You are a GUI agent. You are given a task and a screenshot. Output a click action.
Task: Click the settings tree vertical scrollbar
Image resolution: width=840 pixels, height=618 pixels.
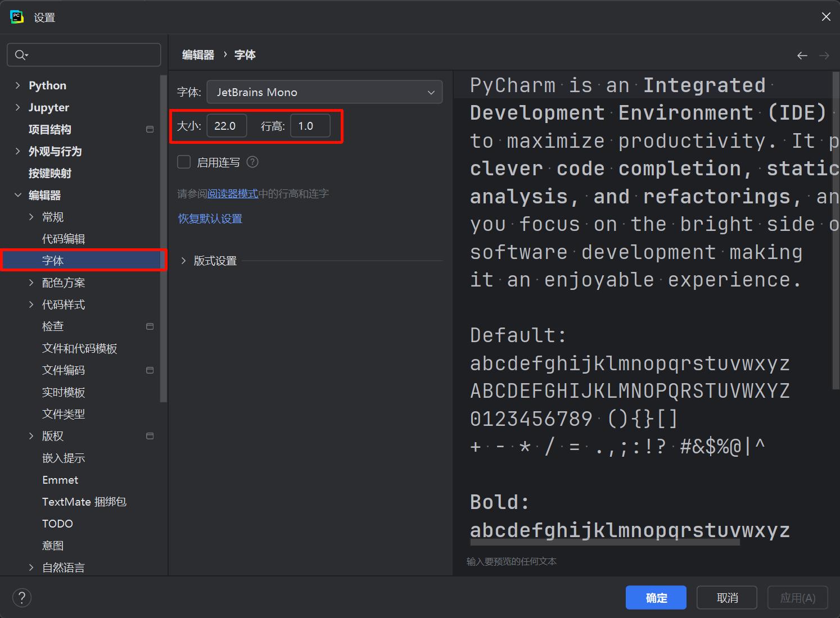163,239
